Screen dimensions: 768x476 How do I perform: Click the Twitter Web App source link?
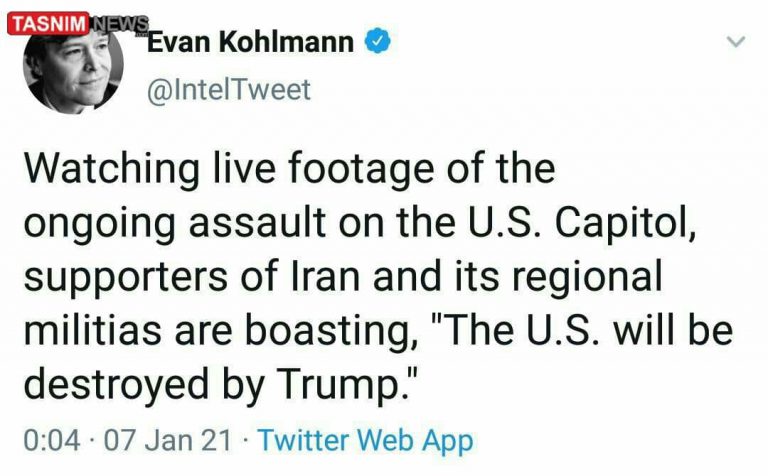pos(366,440)
